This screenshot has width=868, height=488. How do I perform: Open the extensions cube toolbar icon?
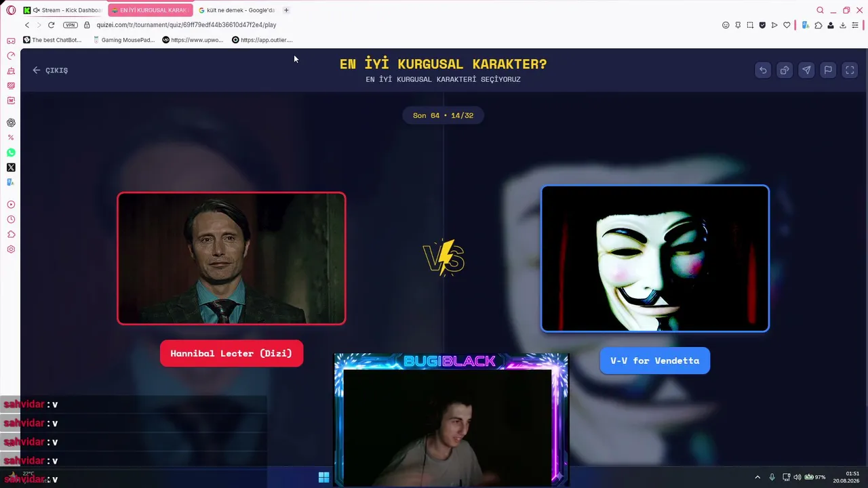pos(818,25)
